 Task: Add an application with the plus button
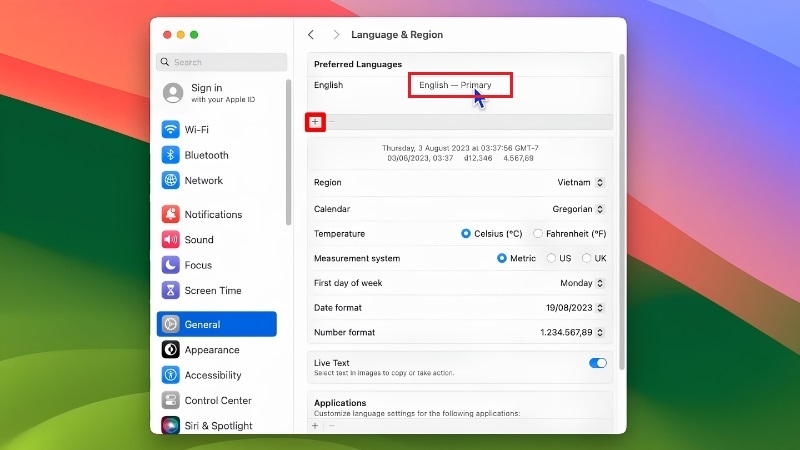pyautogui.click(x=315, y=426)
